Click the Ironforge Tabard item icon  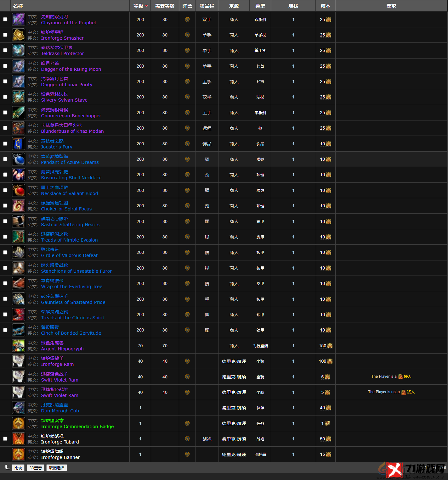(x=19, y=439)
